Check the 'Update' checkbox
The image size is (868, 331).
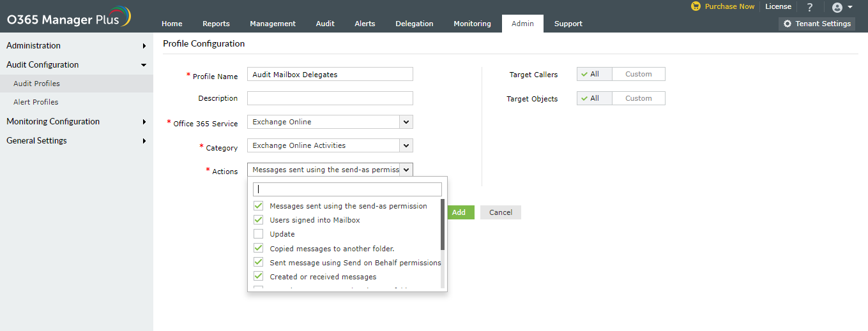(259, 234)
